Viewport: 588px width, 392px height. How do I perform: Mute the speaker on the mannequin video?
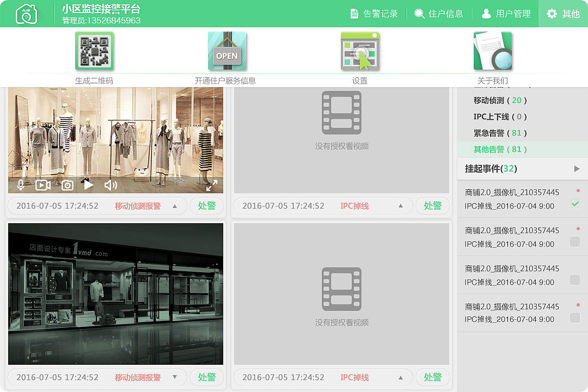tap(111, 185)
